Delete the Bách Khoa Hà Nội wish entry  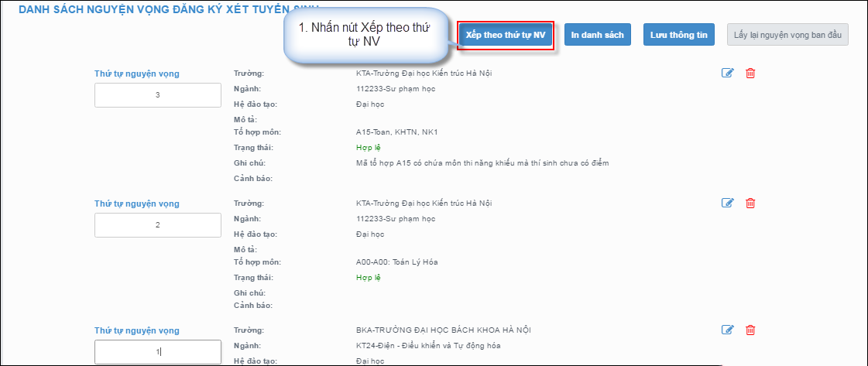[750, 330]
